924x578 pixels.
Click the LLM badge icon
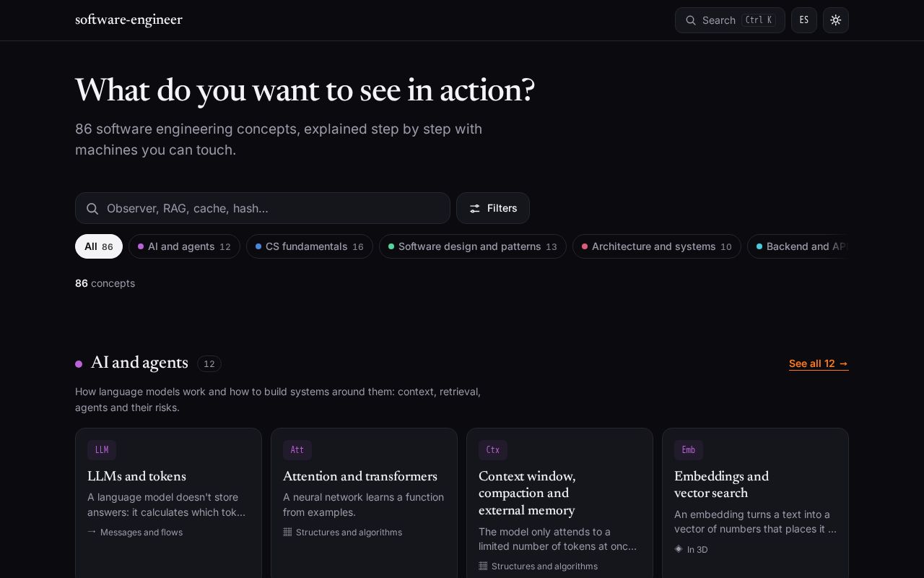coord(102,450)
